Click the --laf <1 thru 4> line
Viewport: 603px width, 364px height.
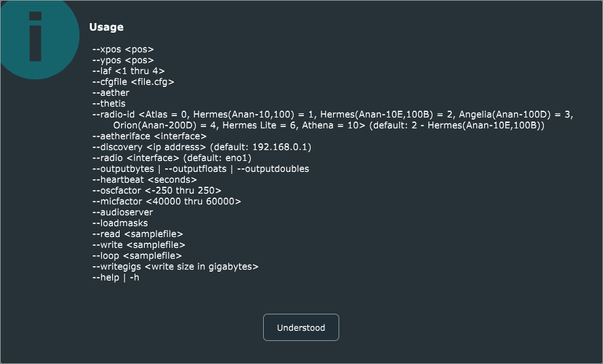[x=128, y=71]
